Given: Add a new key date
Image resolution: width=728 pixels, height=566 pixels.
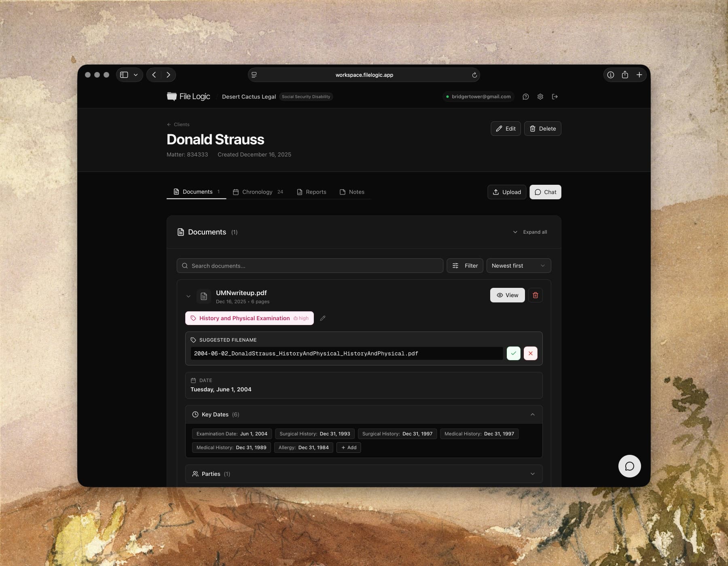Looking at the screenshot, I should 348,448.
